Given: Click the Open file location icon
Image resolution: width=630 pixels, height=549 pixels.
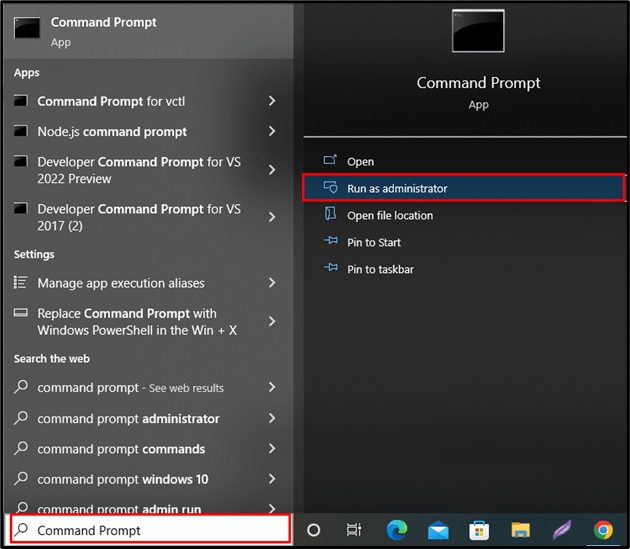Looking at the screenshot, I should coord(330,214).
